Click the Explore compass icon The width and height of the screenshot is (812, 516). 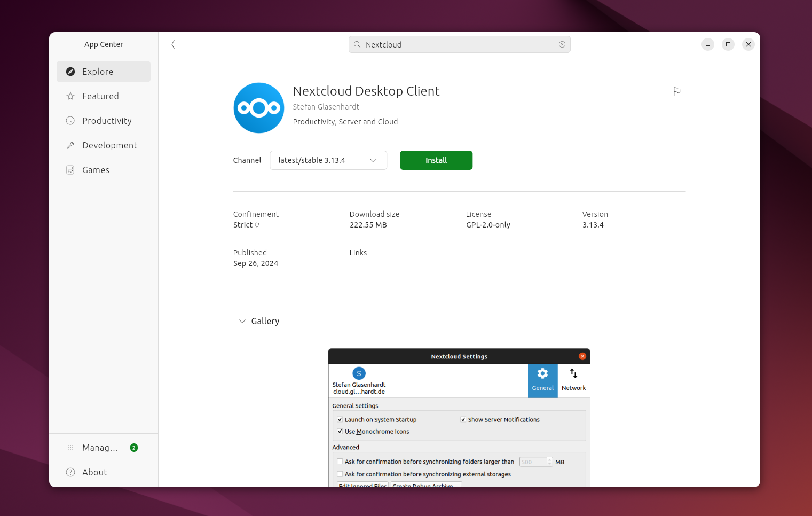tap(70, 72)
